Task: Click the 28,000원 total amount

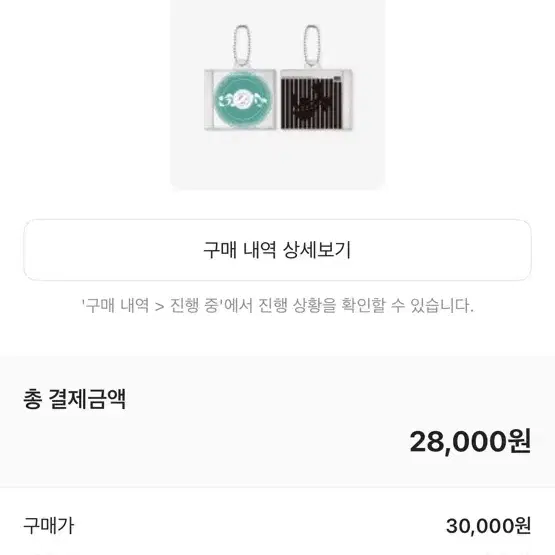Action: click(x=470, y=441)
